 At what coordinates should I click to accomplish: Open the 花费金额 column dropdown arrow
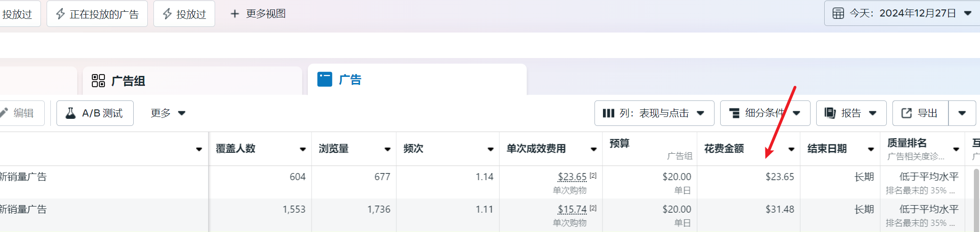point(791,149)
